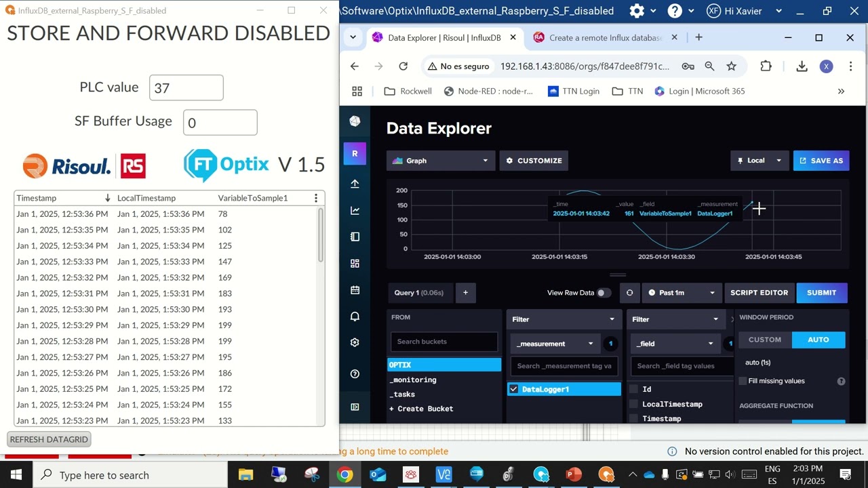
Task: Select the Query 1 tab
Action: coord(418,293)
